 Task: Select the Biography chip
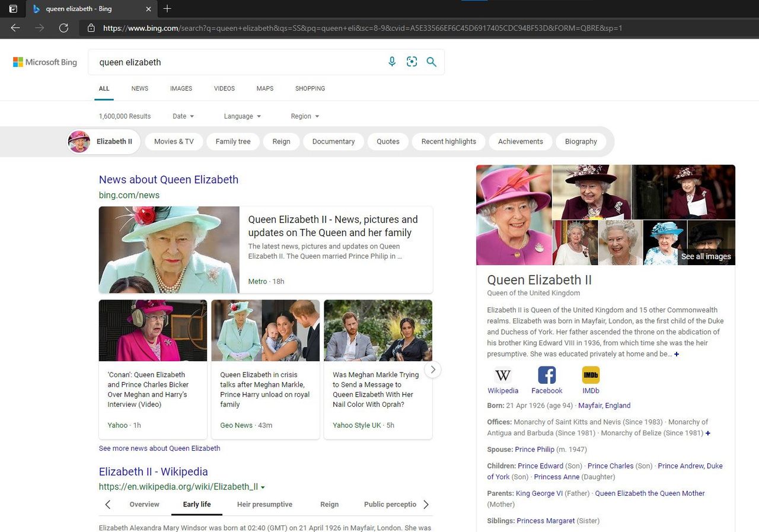click(x=581, y=141)
